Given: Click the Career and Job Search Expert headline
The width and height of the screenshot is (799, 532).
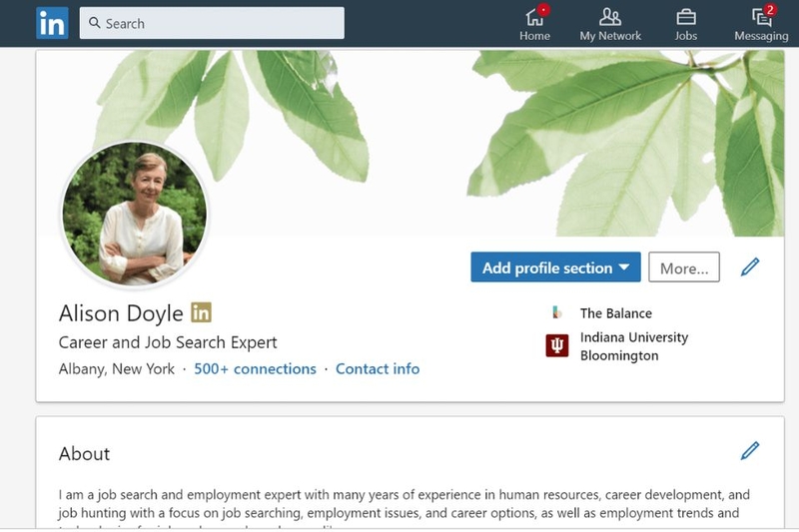Looking at the screenshot, I should tap(168, 342).
